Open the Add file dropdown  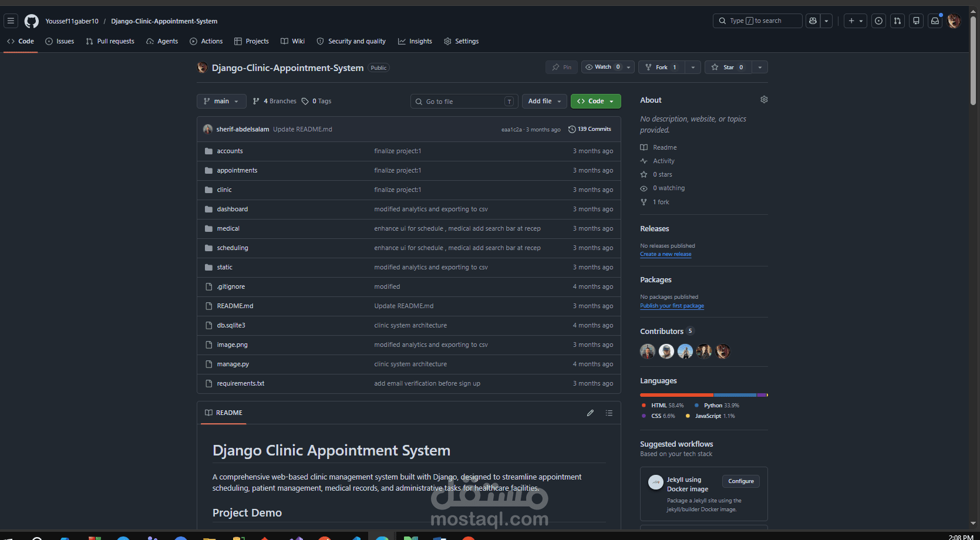pos(544,101)
